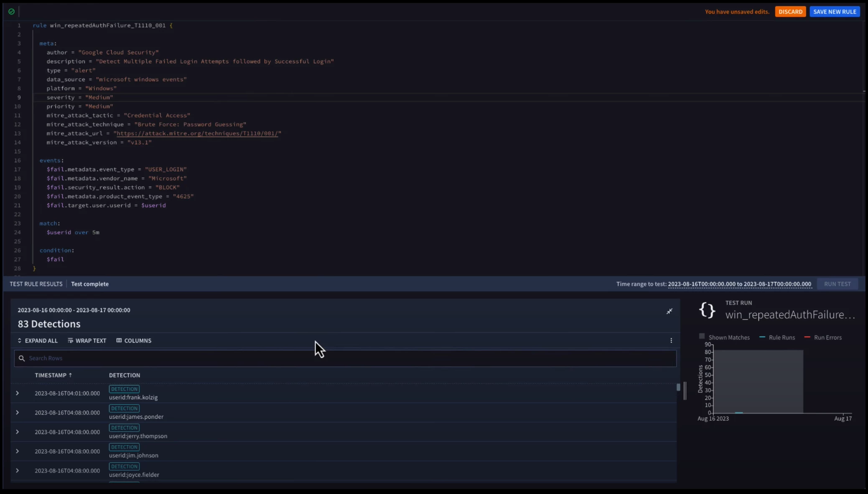Screen dimensions: 868x494
Task: Click the curly braces test run icon
Action: 707,310
